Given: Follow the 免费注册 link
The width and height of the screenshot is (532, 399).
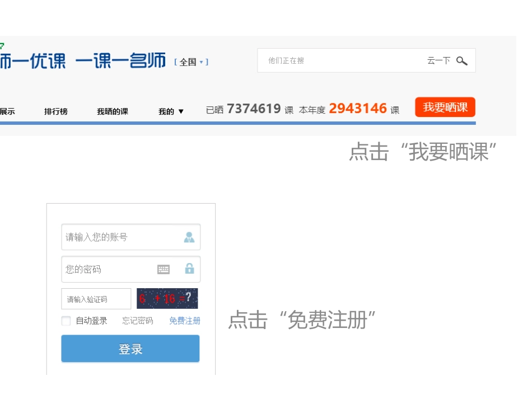Looking at the screenshot, I should (x=185, y=321).
